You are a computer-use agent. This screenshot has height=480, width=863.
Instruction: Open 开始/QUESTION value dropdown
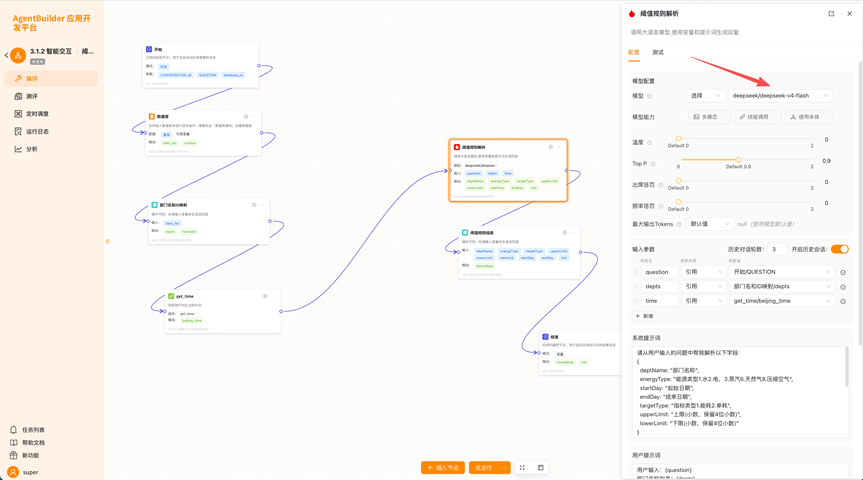pyautogui.click(x=782, y=272)
